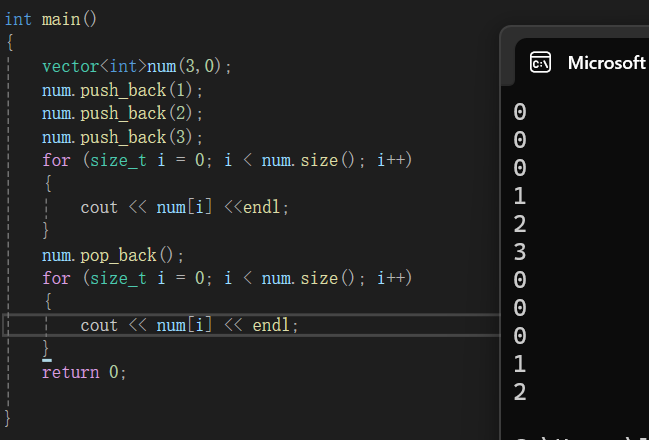649x440 pixels.
Task: Click the 'int main()' declaration line
Action: (50, 19)
